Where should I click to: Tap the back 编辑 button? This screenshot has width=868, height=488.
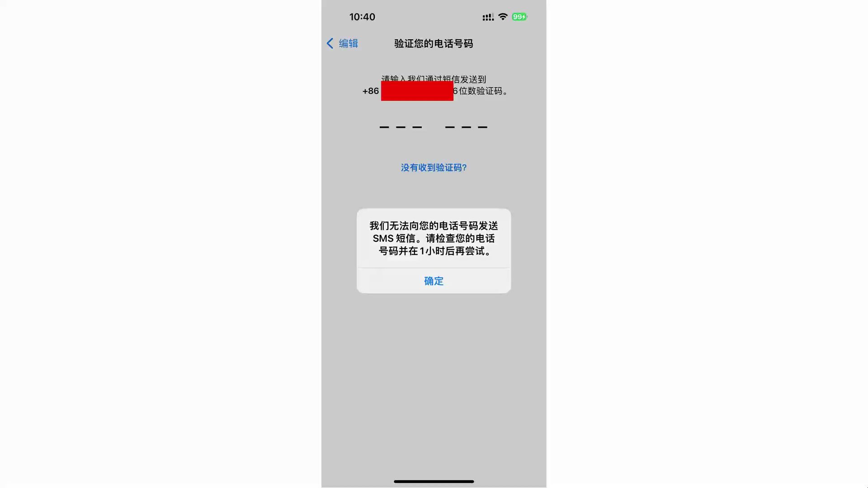(342, 43)
